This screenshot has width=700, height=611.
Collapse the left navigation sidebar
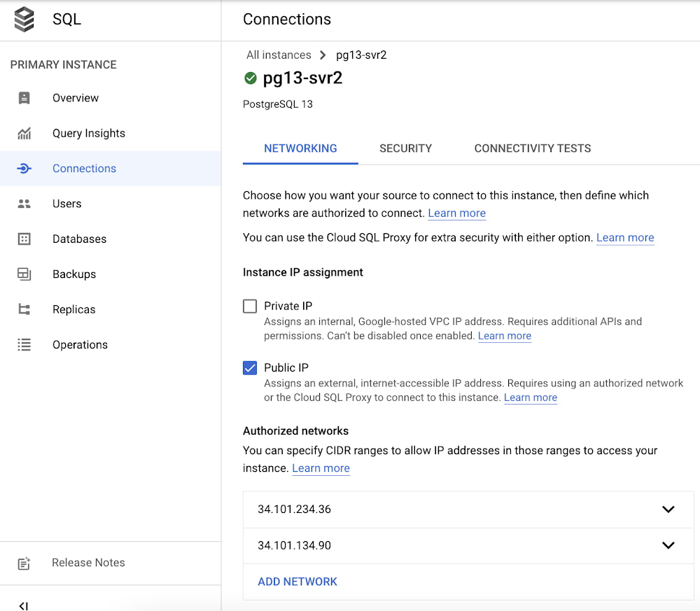[x=23, y=605]
